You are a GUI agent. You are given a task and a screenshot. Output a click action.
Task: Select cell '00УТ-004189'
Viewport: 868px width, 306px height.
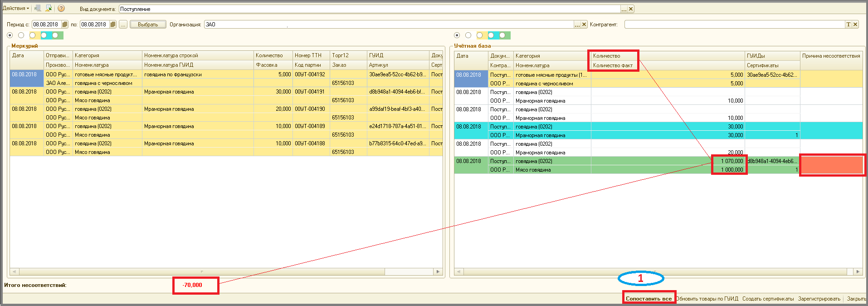click(311, 126)
